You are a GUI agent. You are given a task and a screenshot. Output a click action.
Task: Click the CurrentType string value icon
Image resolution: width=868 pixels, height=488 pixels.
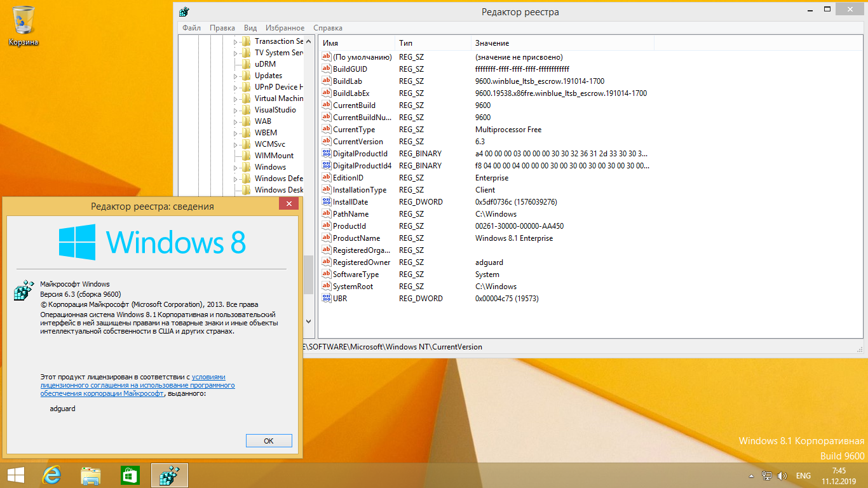tap(327, 129)
